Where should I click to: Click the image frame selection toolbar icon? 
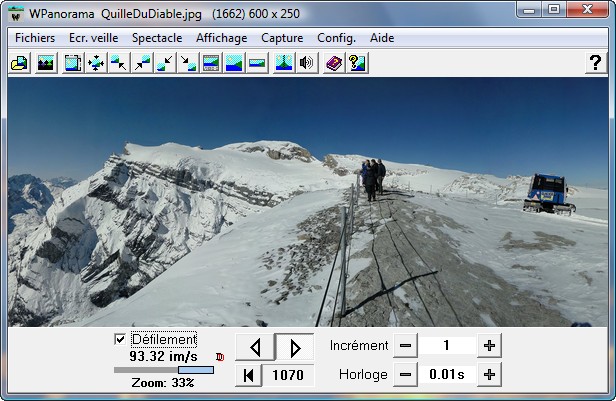(73, 63)
